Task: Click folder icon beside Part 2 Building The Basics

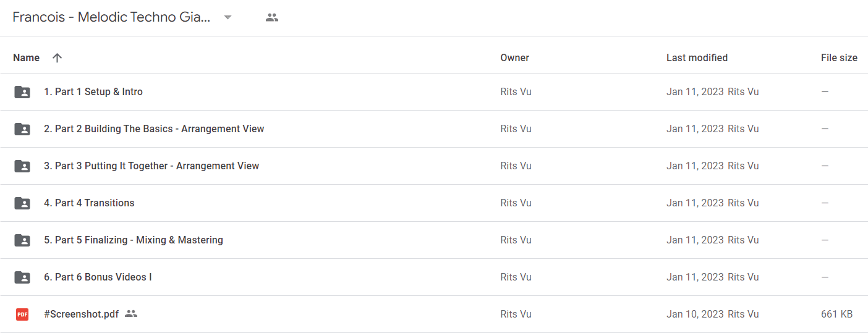Action: pos(22,129)
